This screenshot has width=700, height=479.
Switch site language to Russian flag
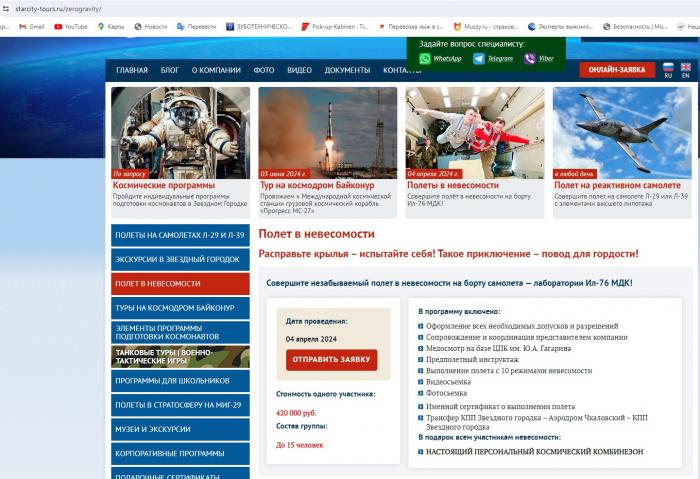point(668,67)
